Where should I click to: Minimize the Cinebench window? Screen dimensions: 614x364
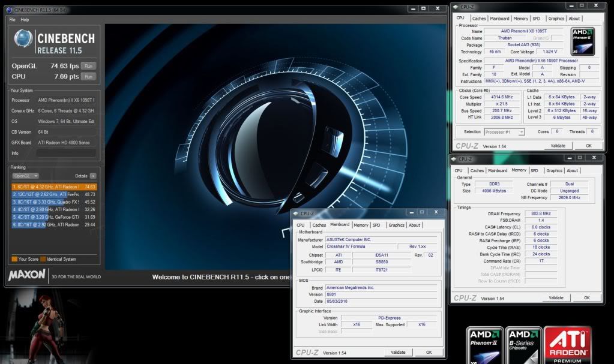tap(413, 8)
